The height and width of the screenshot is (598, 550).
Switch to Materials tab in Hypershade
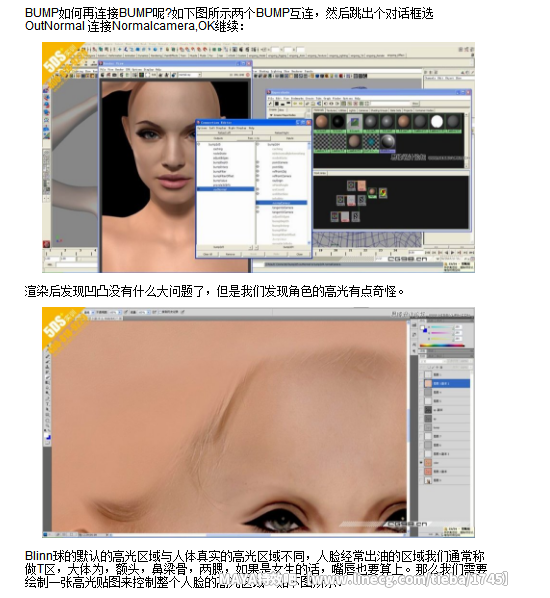tap(319, 110)
